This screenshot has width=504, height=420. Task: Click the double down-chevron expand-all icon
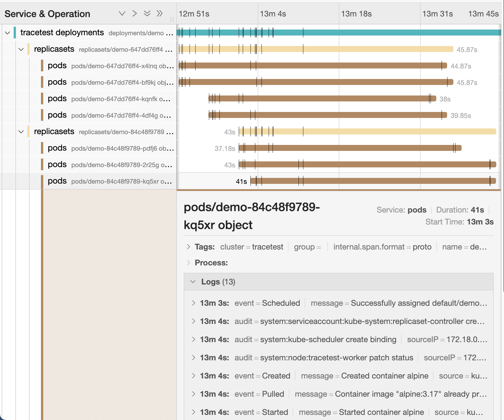[147, 14]
